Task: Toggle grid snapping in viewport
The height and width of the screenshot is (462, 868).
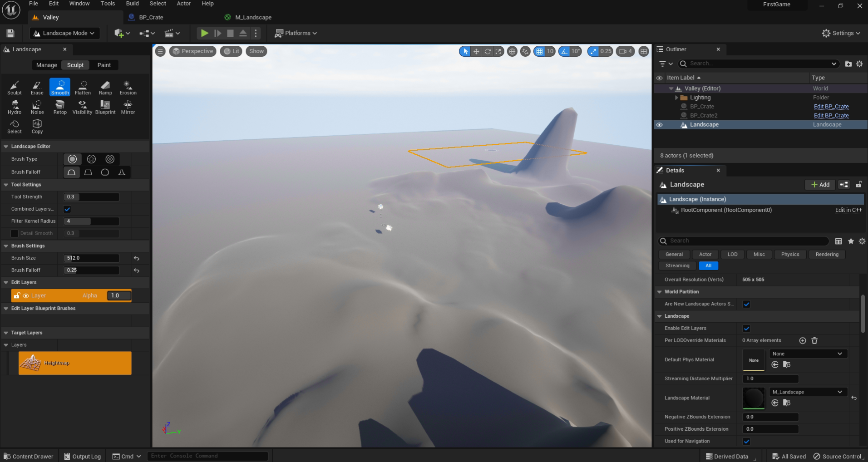Action: [x=539, y=51]
